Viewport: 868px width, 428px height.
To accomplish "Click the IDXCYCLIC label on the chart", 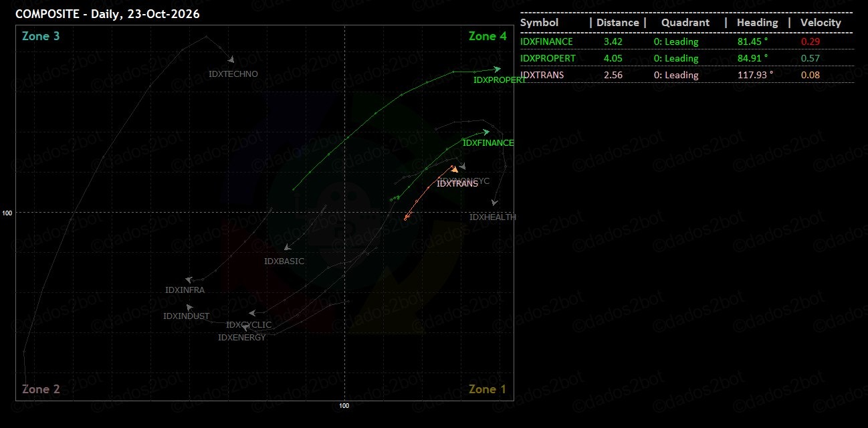I will (x=249, y=325).
